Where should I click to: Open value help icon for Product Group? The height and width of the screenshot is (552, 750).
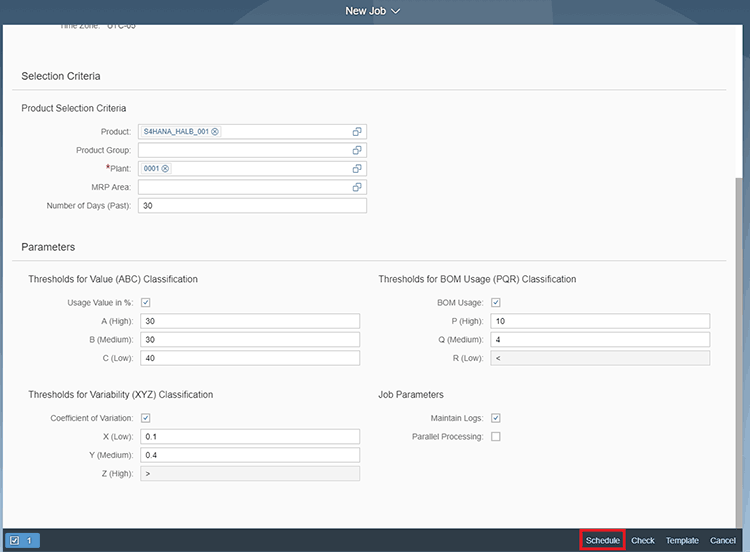[x=357, y=150]
